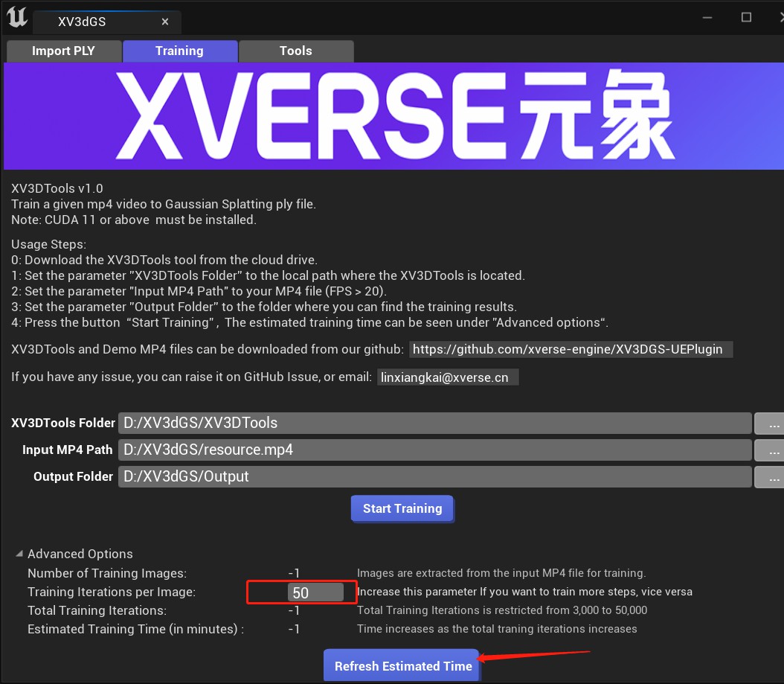Minimize the editor window
The height and width of the screenshot is (684, 784).
coord(707,18)
